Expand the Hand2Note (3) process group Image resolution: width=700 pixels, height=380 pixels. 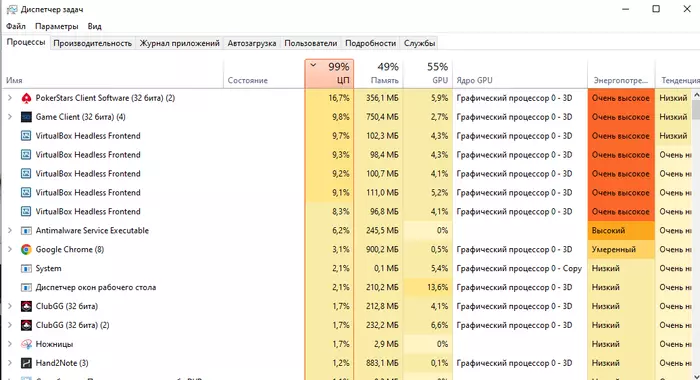pos(10,363)
